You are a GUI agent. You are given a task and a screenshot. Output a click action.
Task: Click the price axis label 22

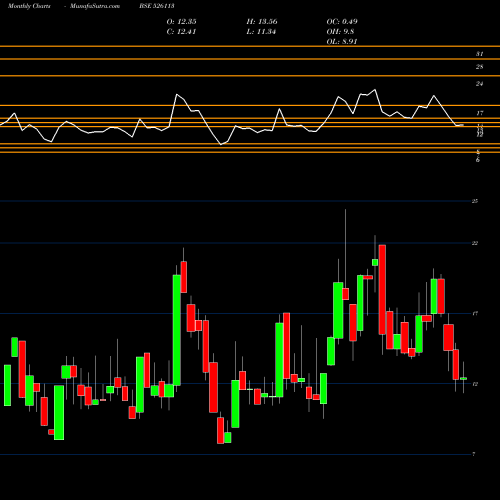475,243
